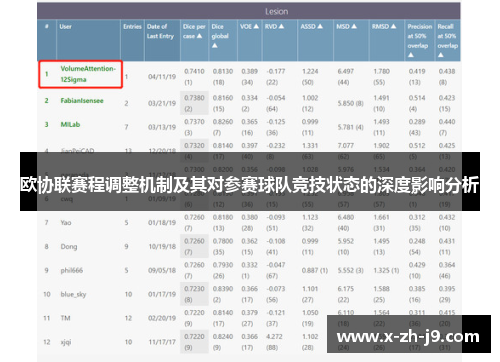Click RVD value 4.272
Image resolution: width=500 pixels, height=362 pixels.
pos(274,337)
